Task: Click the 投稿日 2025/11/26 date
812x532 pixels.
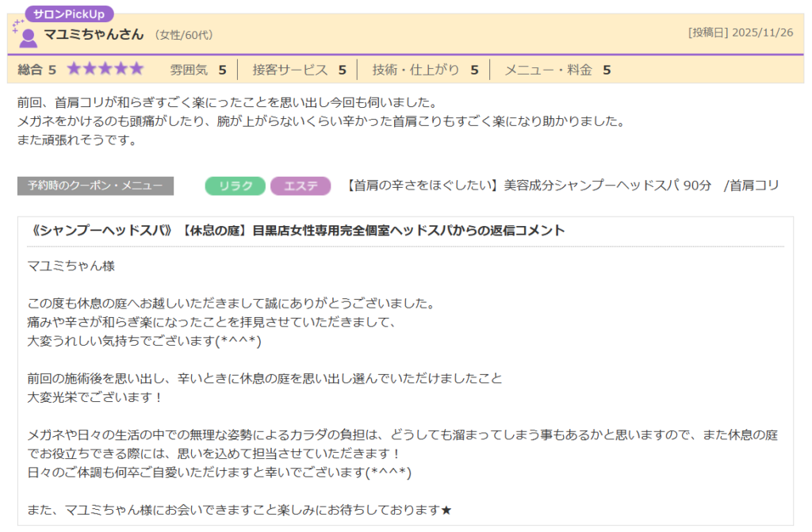Action: [x=741, y=33]
